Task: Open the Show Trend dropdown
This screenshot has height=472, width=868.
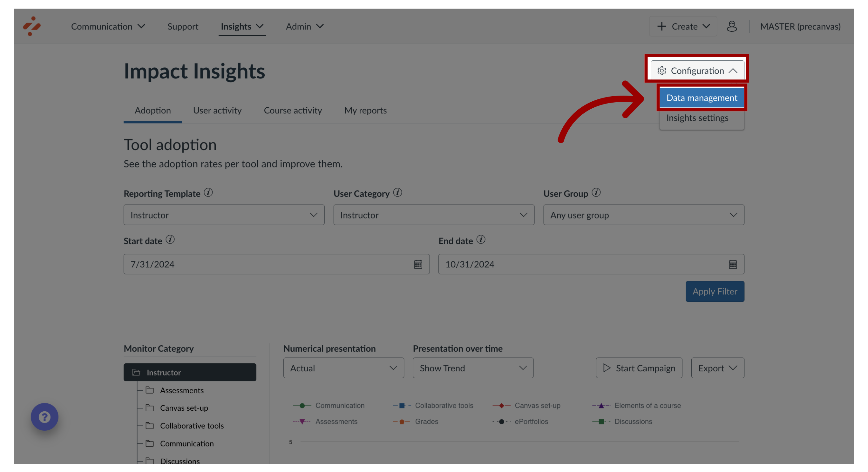Action: click(473, 367)
